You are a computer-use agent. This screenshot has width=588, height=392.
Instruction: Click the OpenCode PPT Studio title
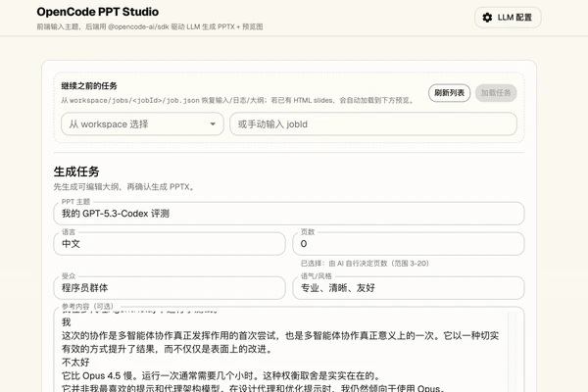point(97,12)
